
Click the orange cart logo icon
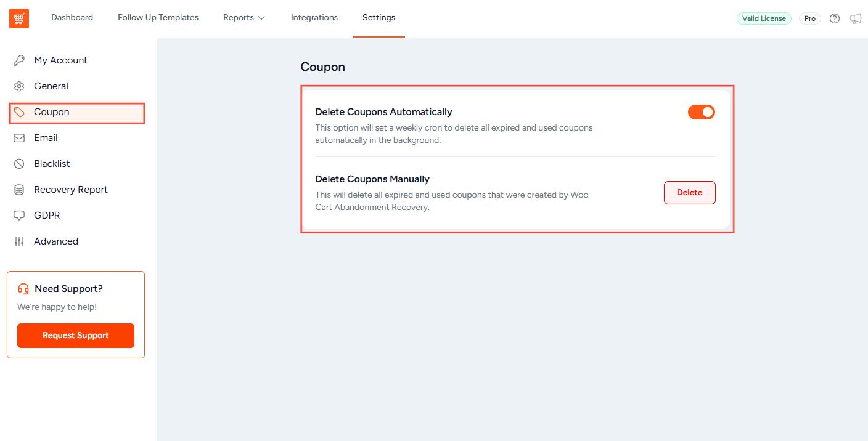[19, 18]
